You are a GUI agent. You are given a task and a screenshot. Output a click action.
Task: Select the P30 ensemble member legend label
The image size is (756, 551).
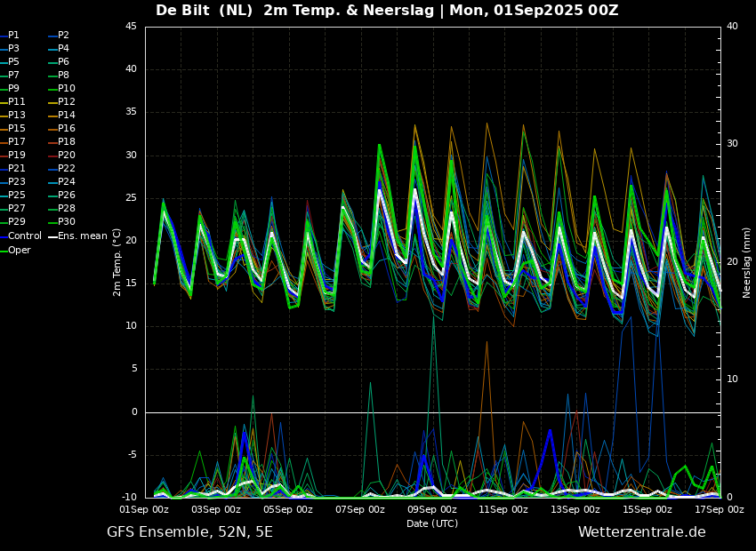click(67, 222)
